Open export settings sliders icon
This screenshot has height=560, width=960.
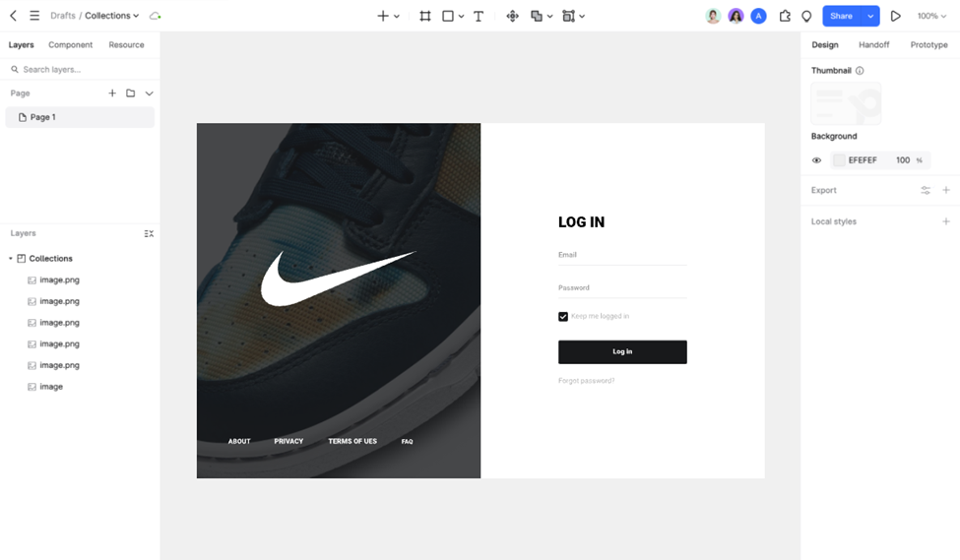(926, 190)
